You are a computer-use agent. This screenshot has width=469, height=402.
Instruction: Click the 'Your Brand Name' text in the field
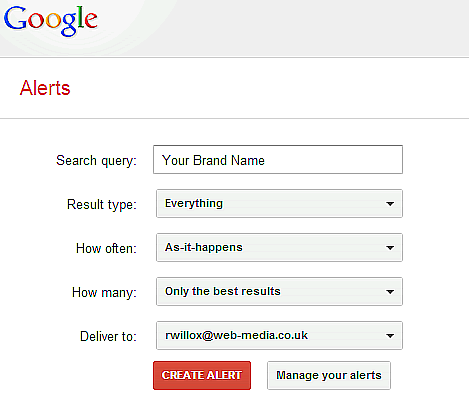pos(213,160)
